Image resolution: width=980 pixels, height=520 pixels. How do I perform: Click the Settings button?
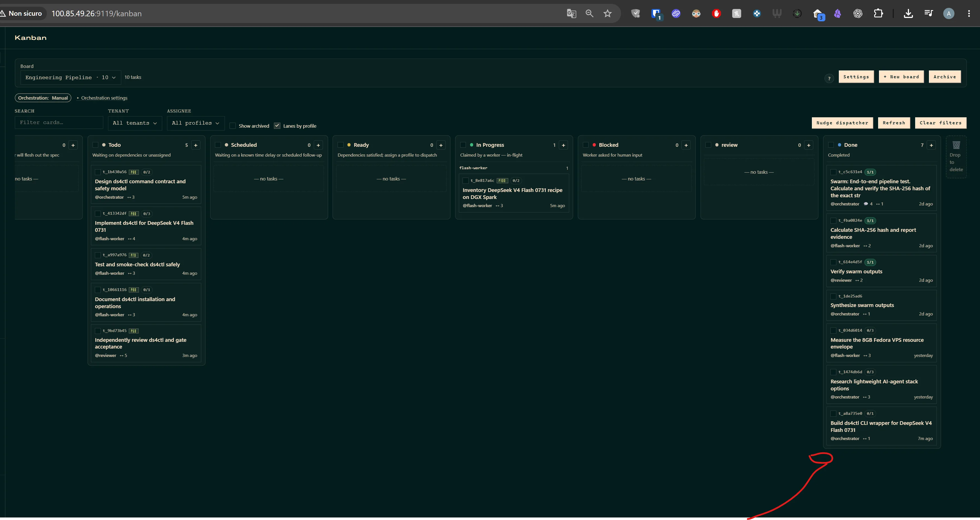click(x=856, y=77)
